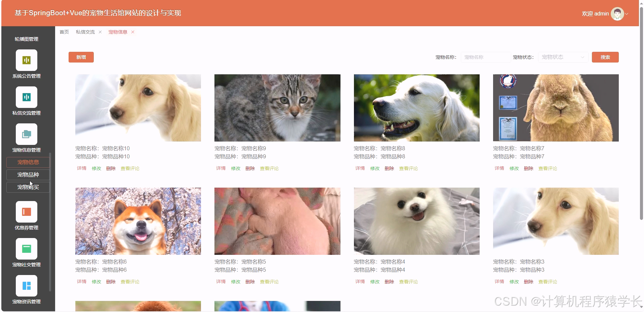Switch to the 首页 tab
Image resolution: width=644 pixels, height=312 pixels.
64,32
